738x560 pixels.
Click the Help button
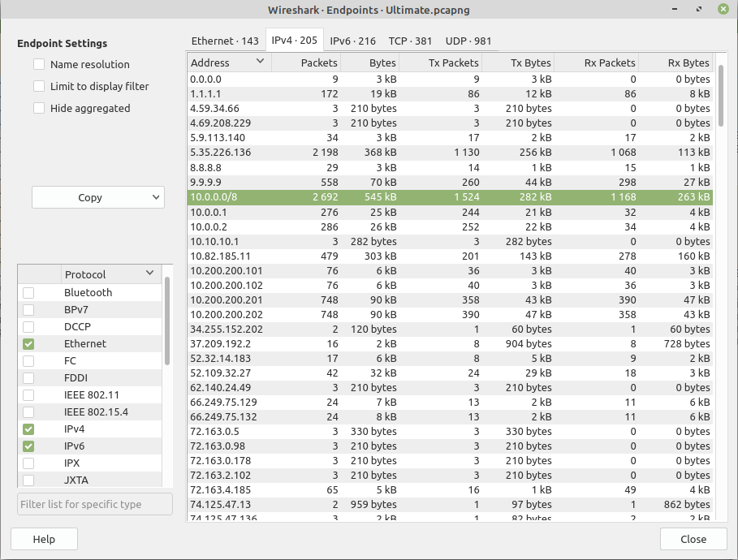point(44,539)
